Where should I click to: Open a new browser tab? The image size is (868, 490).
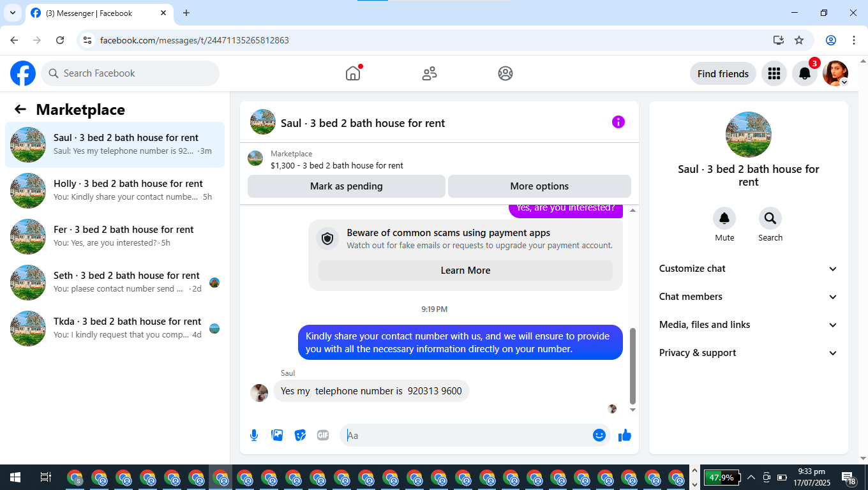[186, 13]
